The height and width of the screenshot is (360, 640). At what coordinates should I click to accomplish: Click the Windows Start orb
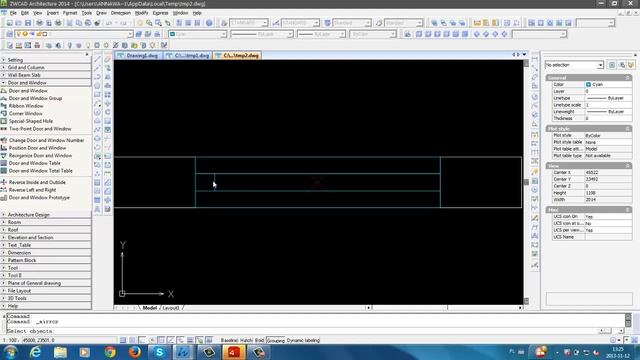click(x=10, y=352)
